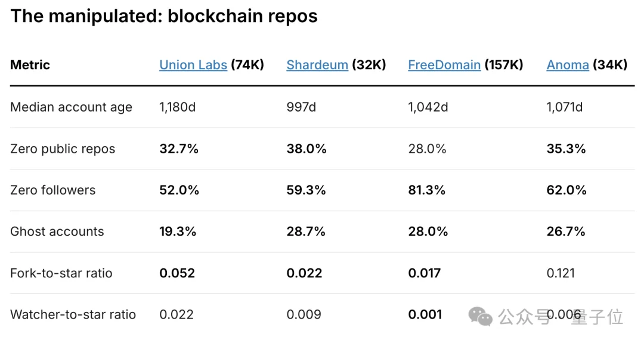Select the 0.121 Anoma fork-to-star value

pyautogui.click(x=561, y=273)
